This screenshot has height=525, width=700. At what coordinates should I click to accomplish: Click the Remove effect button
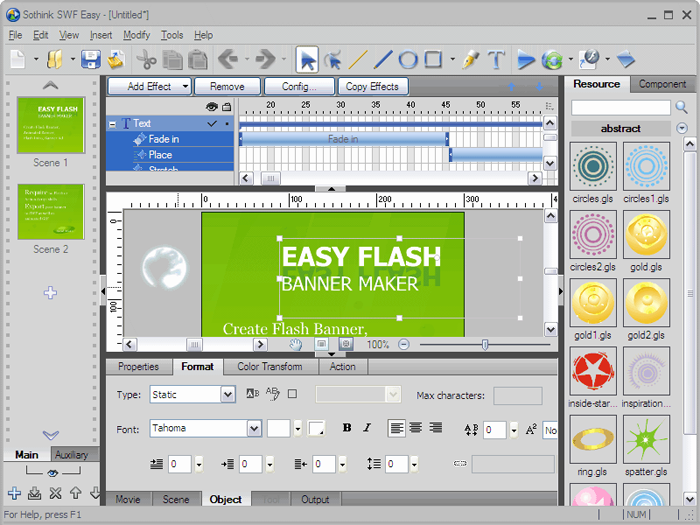pyautogui.click(x=227, y=87)
